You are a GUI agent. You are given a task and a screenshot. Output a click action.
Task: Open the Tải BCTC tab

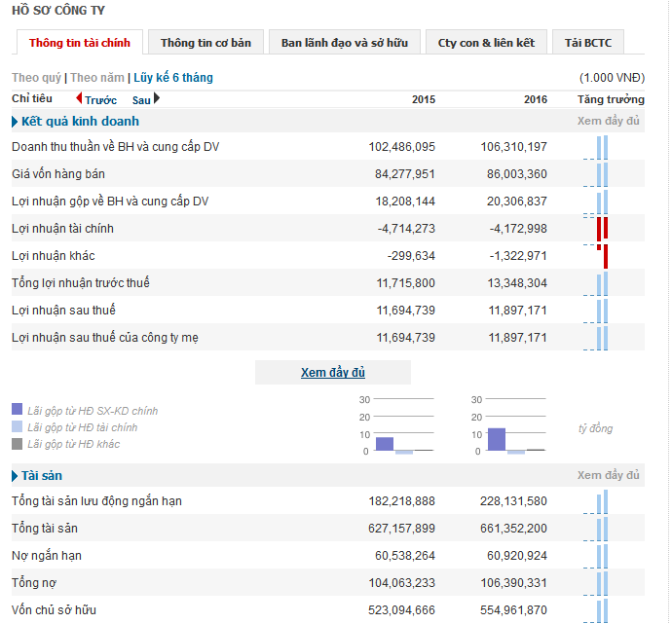tap(588, 43)
